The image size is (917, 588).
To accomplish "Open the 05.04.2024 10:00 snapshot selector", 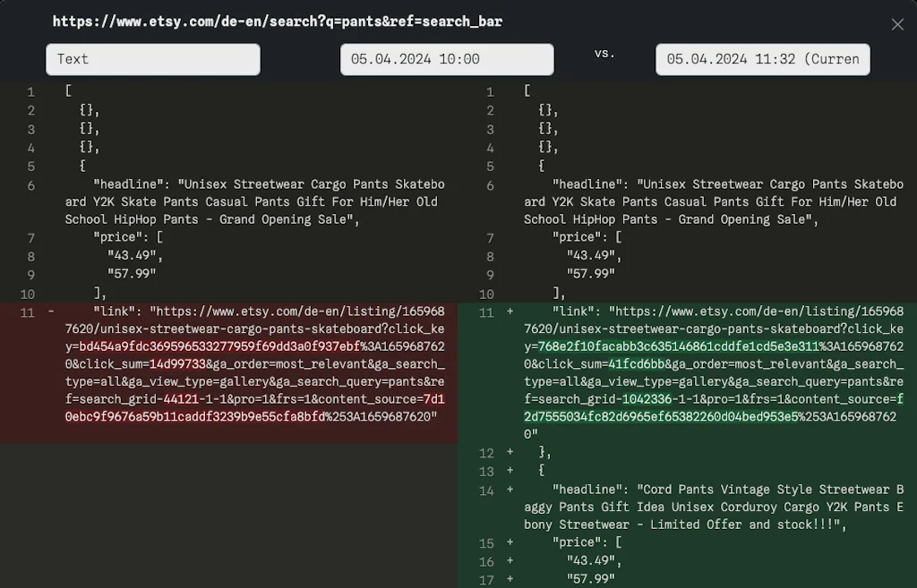I will [x=447, y=59].
